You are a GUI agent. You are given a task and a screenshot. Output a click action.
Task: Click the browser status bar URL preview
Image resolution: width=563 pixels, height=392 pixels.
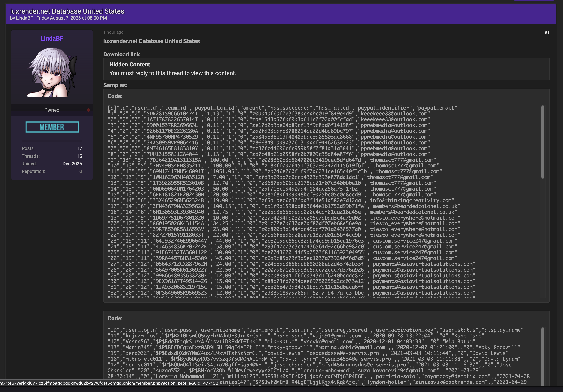(x=110, y=383)
